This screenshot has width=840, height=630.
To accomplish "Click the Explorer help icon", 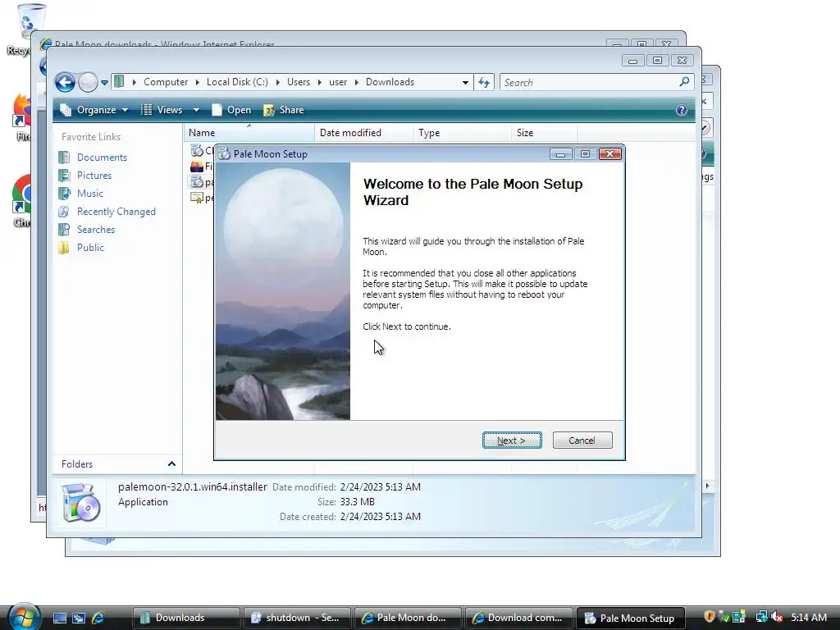I will (682, 110).
